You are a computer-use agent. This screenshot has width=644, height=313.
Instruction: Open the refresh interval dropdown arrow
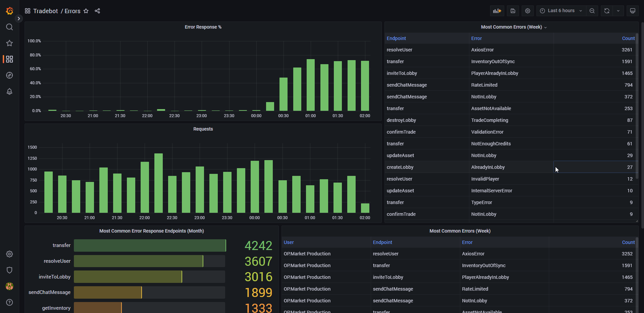(x=618, y=11)
